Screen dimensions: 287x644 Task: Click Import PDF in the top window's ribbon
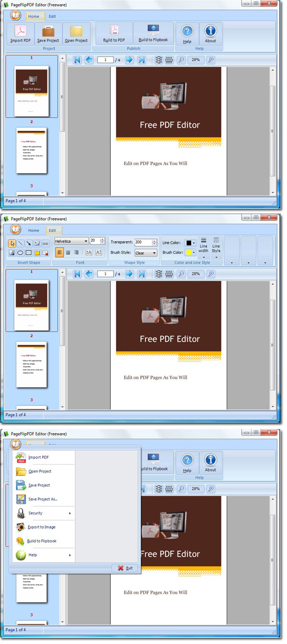click(x=20, y=34)
